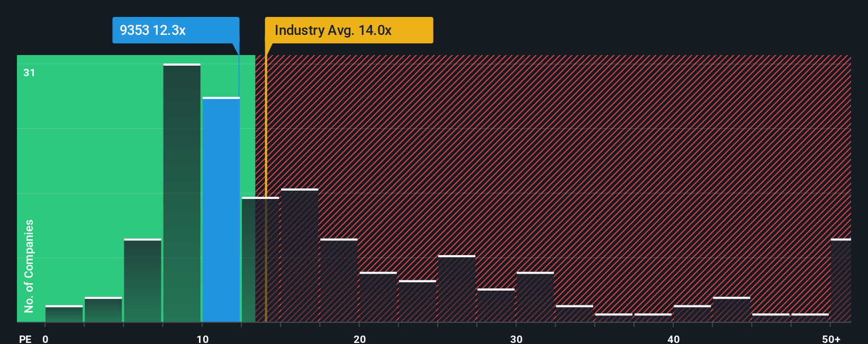The image size is (868, 344).
Task: Click the yellow Industry Avg. 14.0x label
Action: [x=349, y=30]
